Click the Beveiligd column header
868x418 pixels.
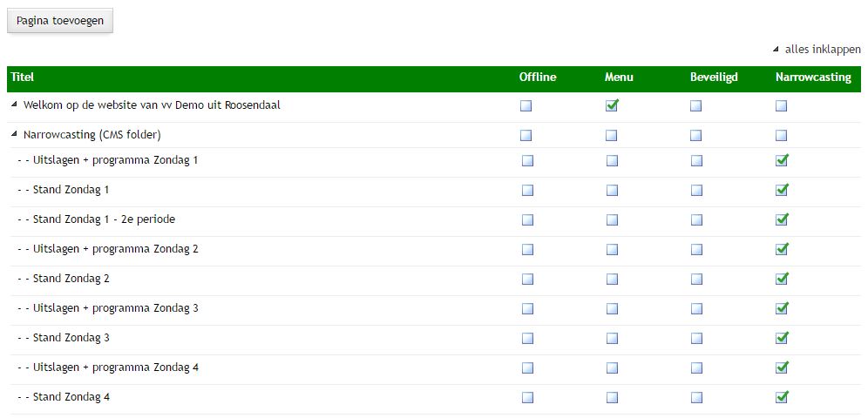(713, 78)
